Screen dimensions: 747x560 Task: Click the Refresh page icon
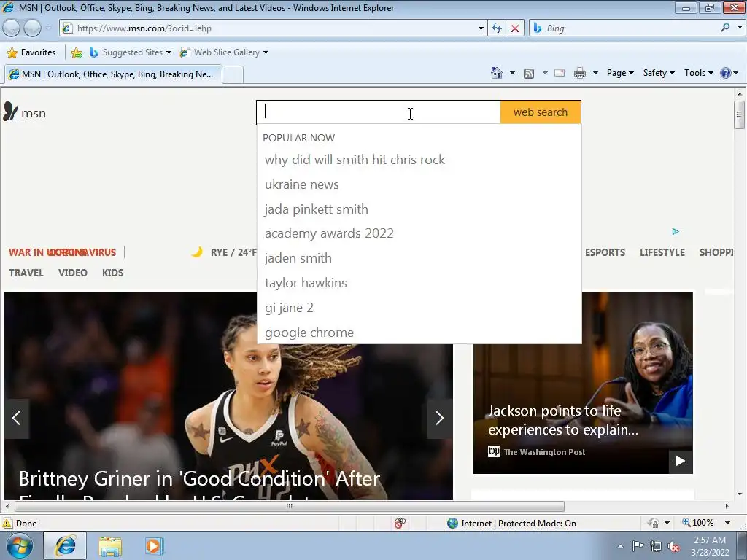click(496, 28)
